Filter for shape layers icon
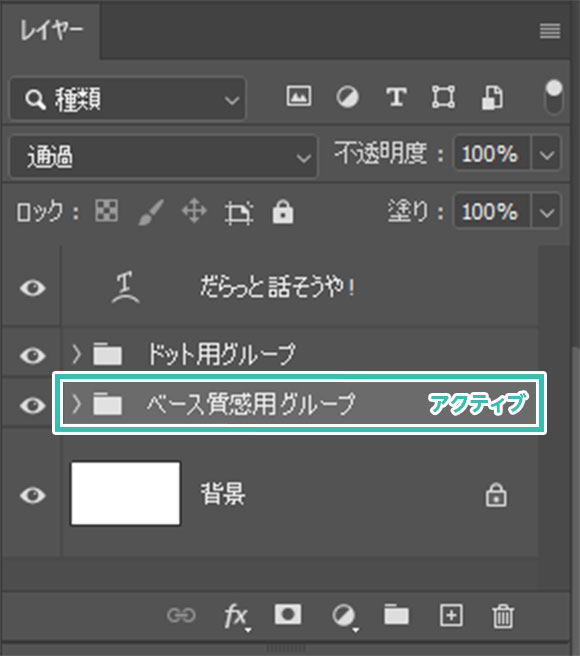 (x=444, y=97)
